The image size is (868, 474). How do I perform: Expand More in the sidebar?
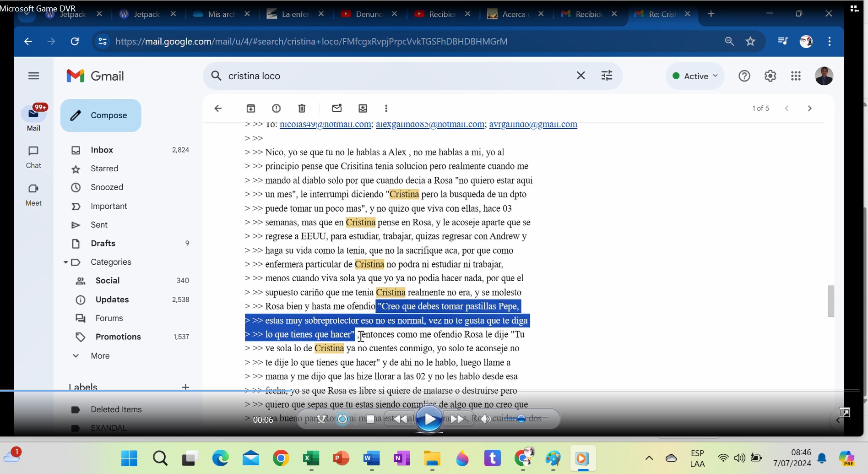coord(100,356)
